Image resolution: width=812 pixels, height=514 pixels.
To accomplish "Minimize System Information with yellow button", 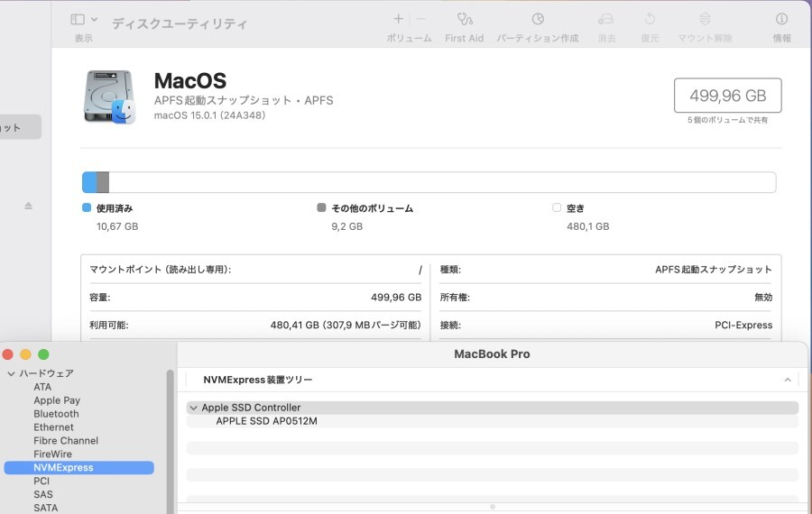I will [25, 354].
